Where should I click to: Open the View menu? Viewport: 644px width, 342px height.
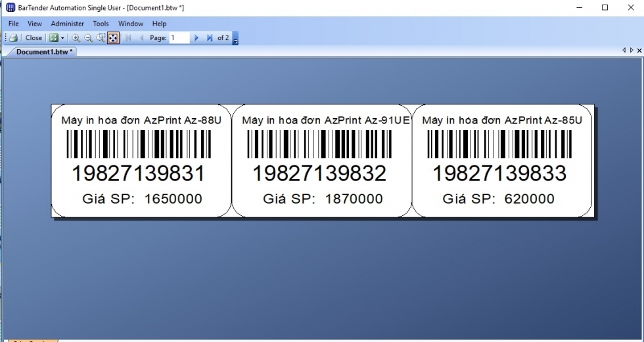[34, 24]
